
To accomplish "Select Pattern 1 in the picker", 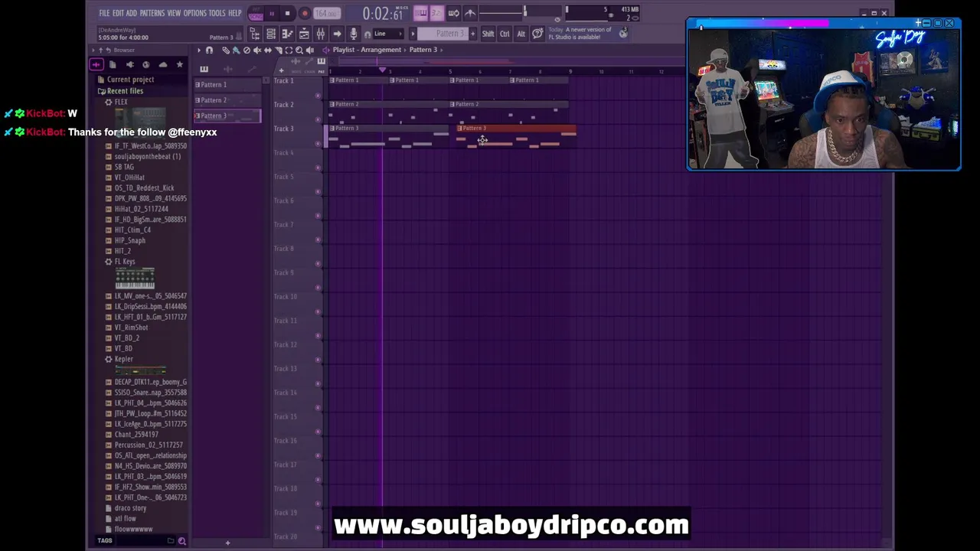I will pyautogui.click(x=227, y=85).
